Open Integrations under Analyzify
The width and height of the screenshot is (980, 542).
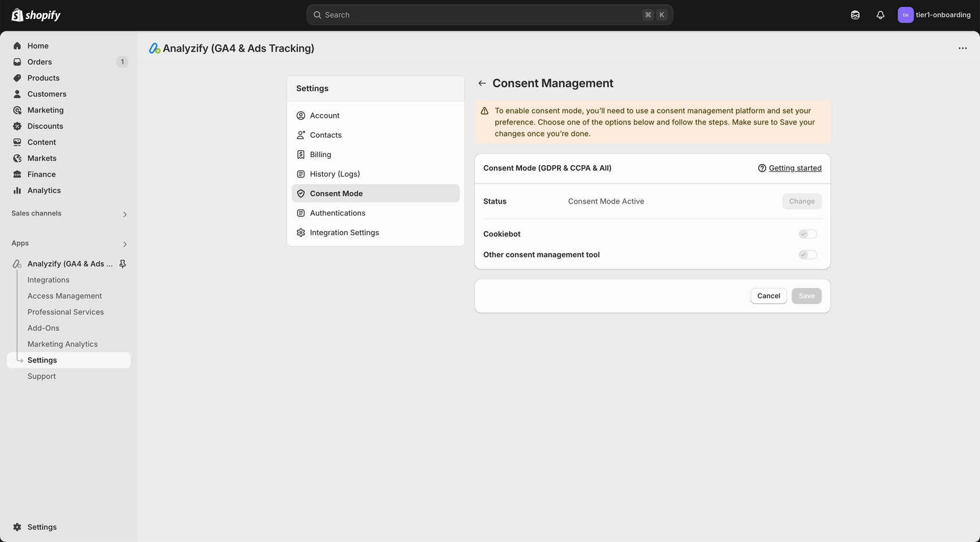[48, 280]
